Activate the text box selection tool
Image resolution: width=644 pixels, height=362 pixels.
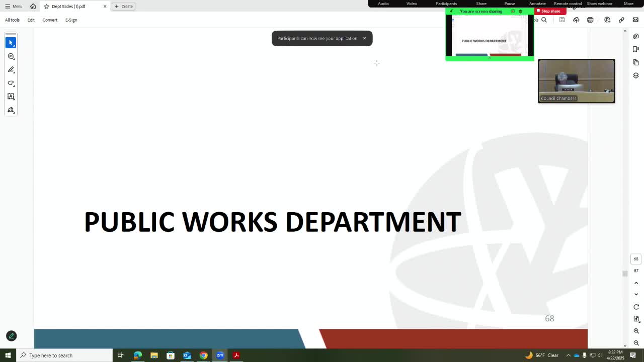tap(11, 97)
